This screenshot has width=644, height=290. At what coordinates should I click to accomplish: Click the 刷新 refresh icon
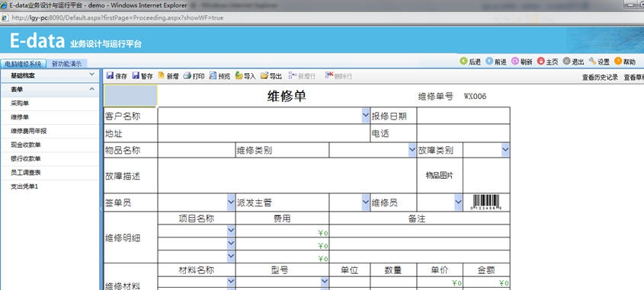click(x=515, y=61)
